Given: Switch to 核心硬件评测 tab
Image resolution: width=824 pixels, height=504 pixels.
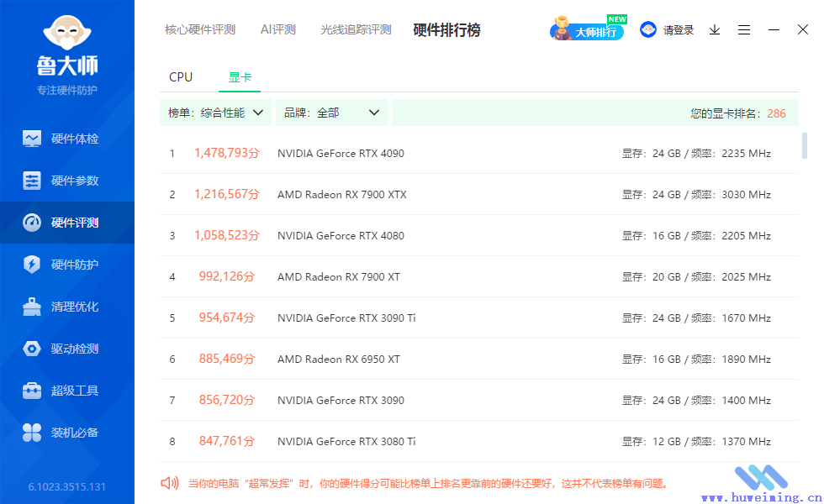Looking at the screenshot, I should coord(200,29).
